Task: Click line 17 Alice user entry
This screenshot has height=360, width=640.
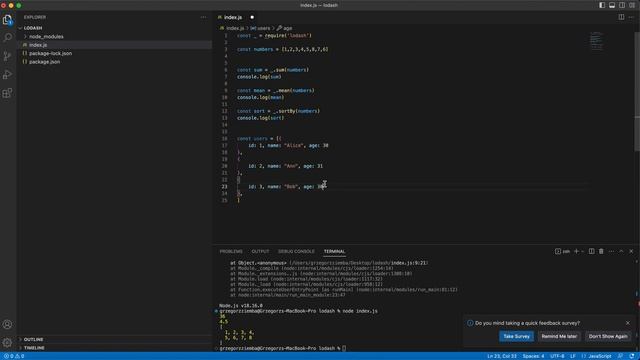Action: point(288,145)
